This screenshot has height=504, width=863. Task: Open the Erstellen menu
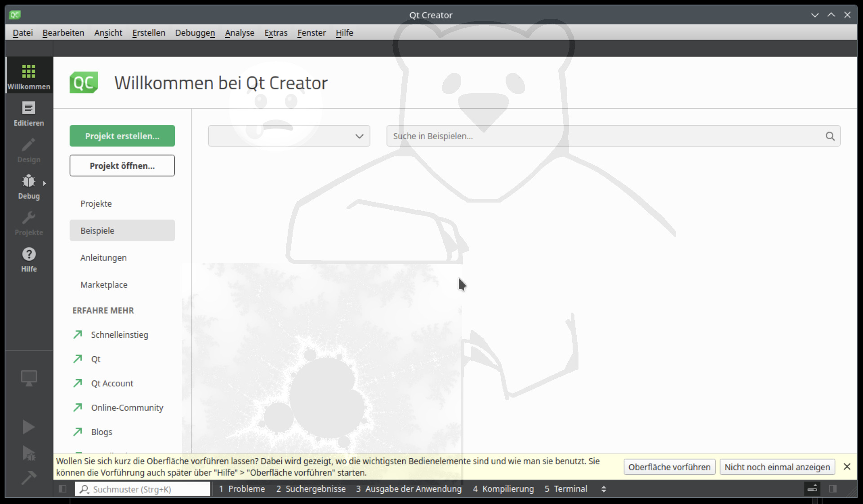pyautogui.click(x=149, y=33)
